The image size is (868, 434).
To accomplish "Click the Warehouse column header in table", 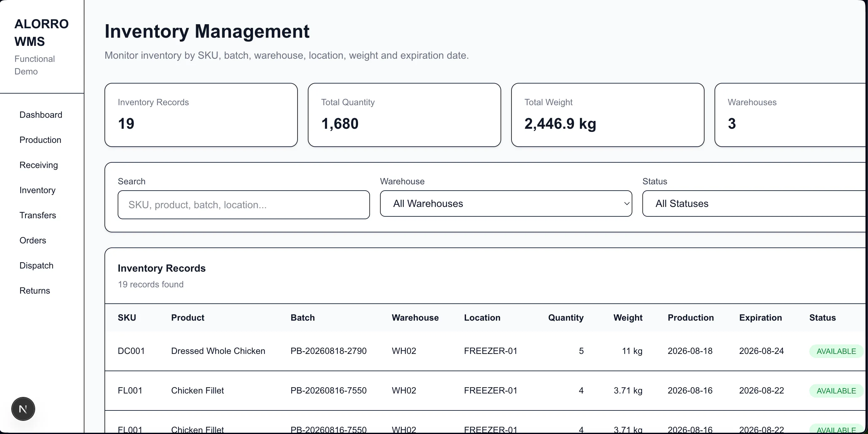I will click(415, 318).
